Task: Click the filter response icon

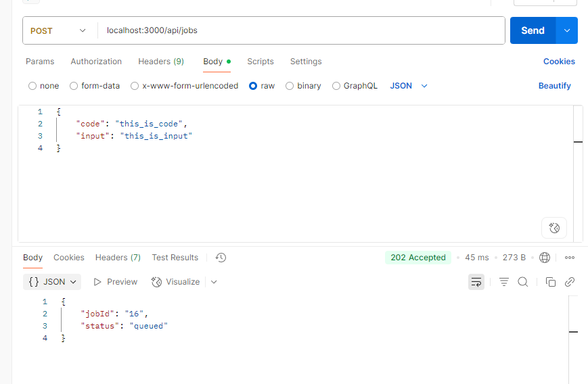Action: 504,282
